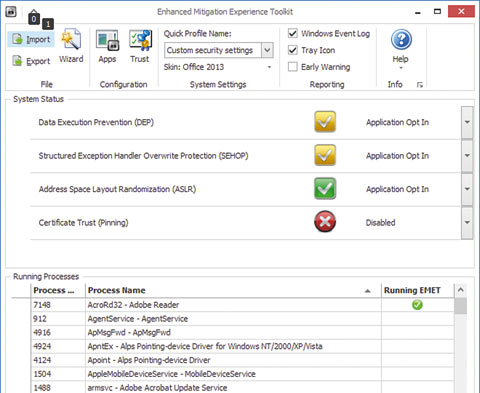Click the Export configuration button
Viewport: 480px width, 393px height.
pyautogui.click(x=31, y=61)
